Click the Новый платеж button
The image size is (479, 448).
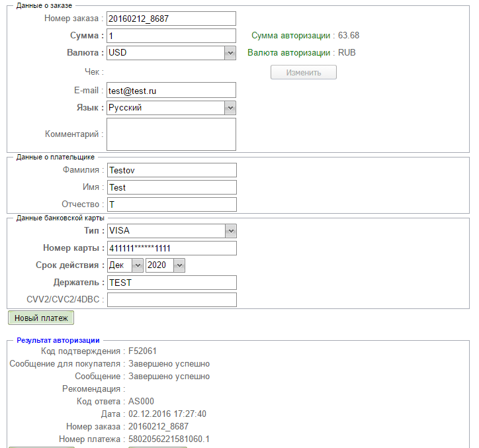41,318
